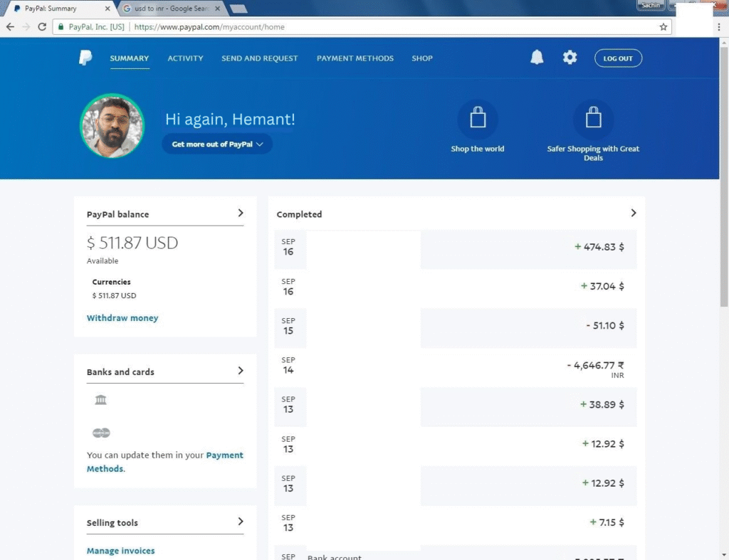Click the profile picture thumbnail
The width and height of the screenshot is (729, 560).
(112, 126)
